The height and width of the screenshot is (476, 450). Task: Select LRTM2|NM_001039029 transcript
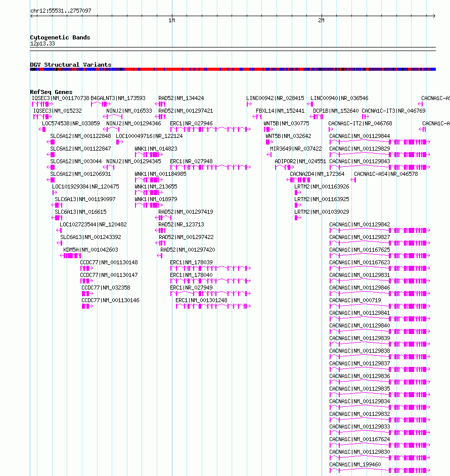322,212
